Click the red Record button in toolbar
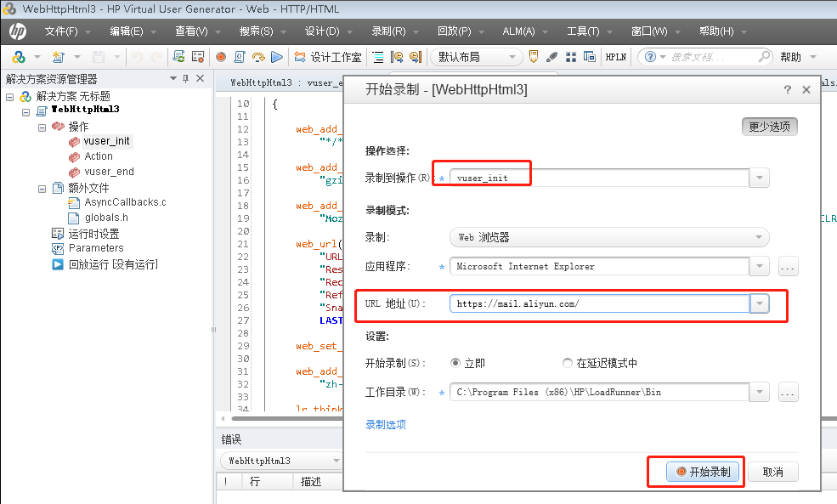This screenshot has height=504, width=837. tap(221, 57)
